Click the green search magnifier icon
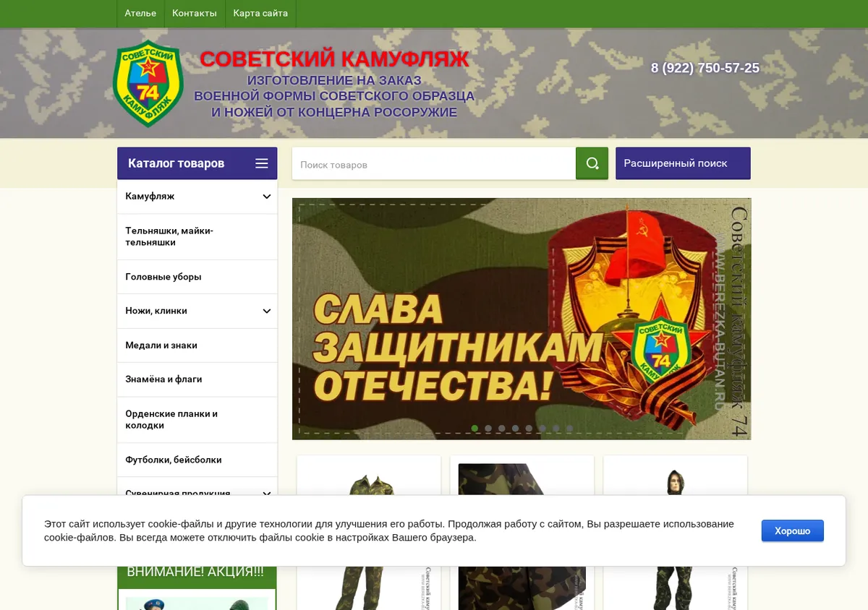The height and width of the screenshot is (610, 868). [592, 163]
